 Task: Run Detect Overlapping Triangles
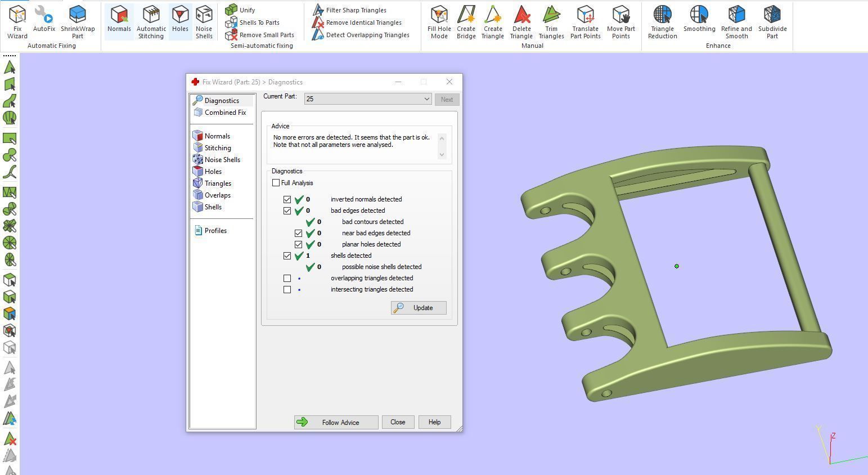(361, 35)
